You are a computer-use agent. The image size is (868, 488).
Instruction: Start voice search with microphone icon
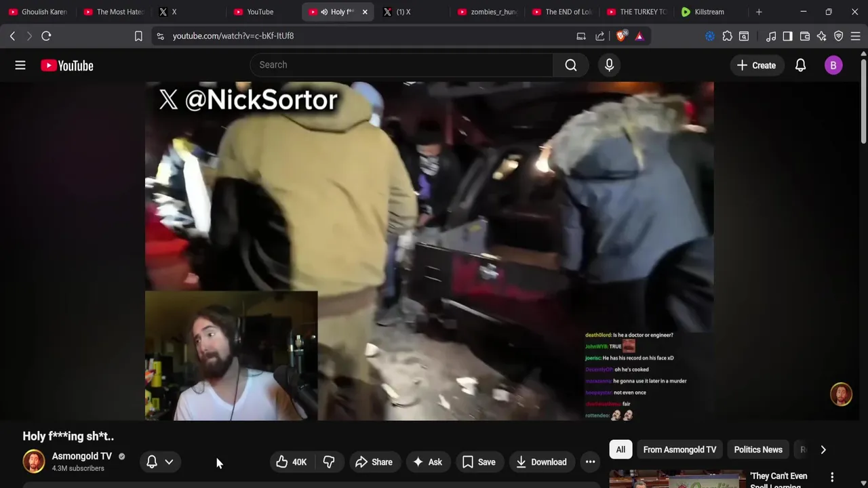[x=609, y=65]
